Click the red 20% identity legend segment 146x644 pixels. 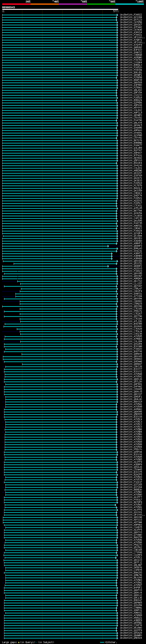point(16,4)
